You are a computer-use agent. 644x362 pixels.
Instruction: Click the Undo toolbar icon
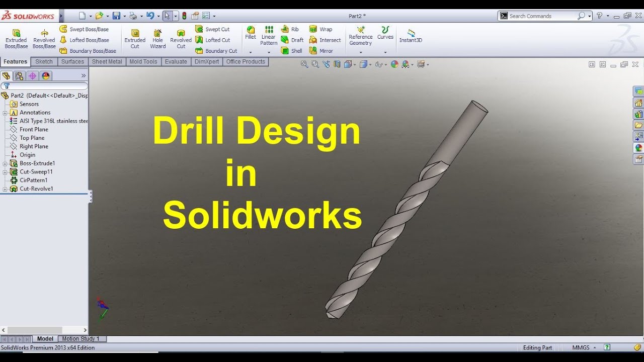click(149, 16)
